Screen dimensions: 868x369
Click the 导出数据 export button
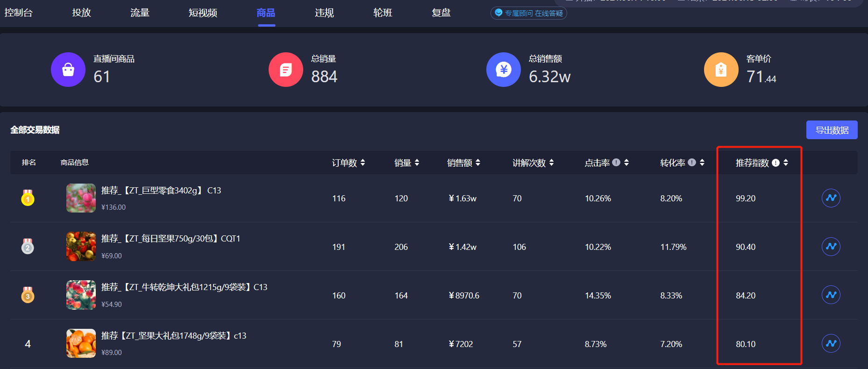coord(832,130)
